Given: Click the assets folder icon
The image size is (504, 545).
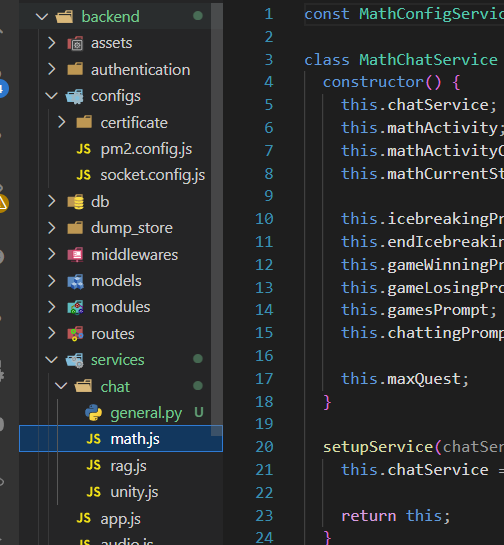Looking at the screenshot, I should pos(75,43).
